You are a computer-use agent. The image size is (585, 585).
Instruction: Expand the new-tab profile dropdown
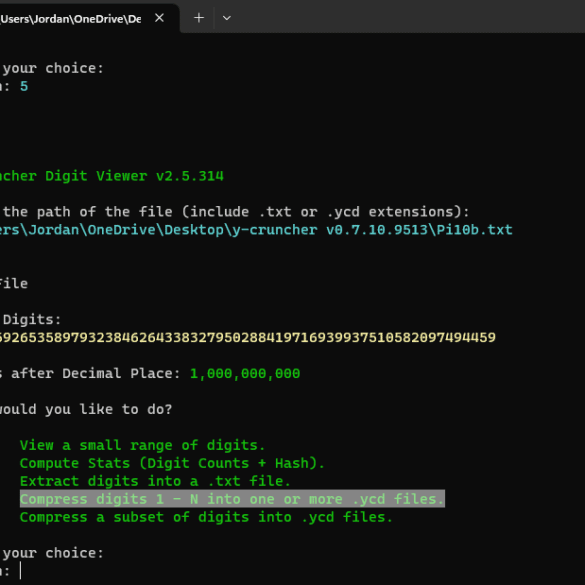point(226,18)
